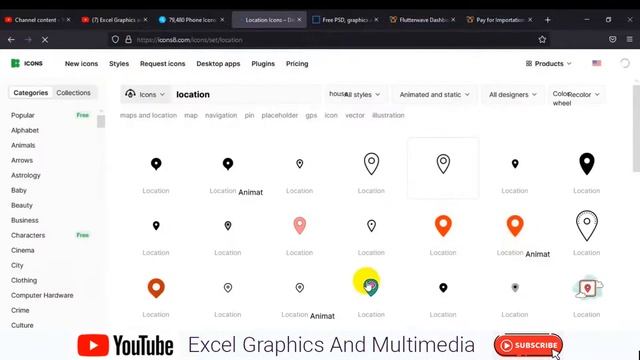Close the Location Icons browser tab
This screenshot has height=360, width=640.
299,20
